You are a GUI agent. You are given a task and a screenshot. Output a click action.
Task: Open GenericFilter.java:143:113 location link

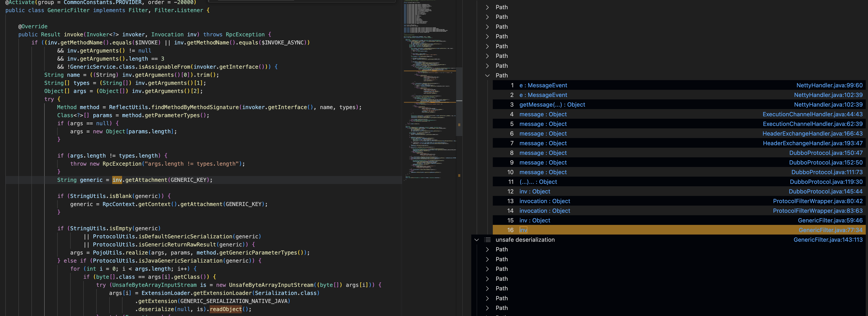click(828, 240)
